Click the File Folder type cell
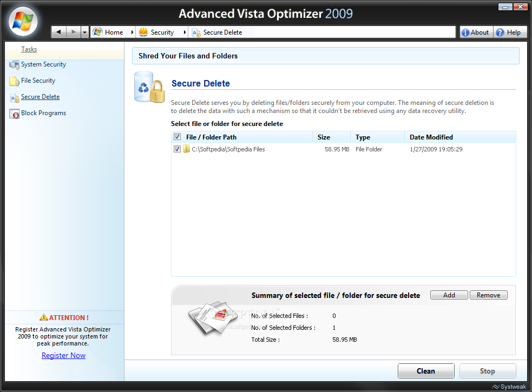This screenshot has height=392, width=532. 369,149
